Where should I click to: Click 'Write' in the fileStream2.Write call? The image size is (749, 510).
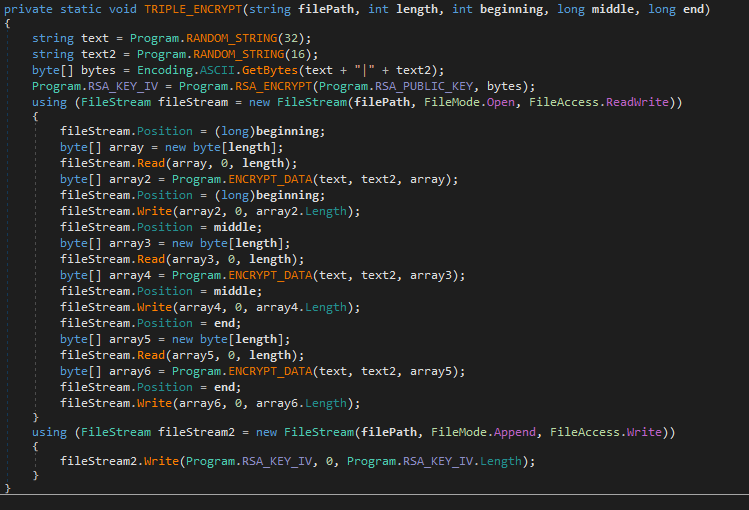click(x=161, y=461)
